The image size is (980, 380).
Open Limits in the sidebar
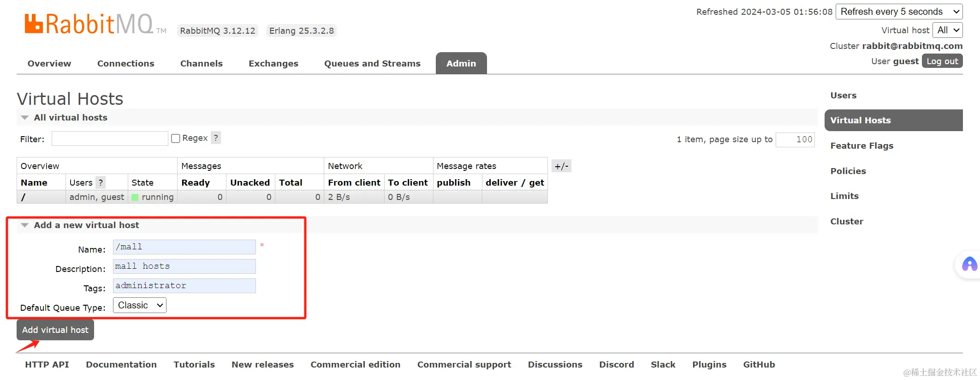[x=844, y=196]
